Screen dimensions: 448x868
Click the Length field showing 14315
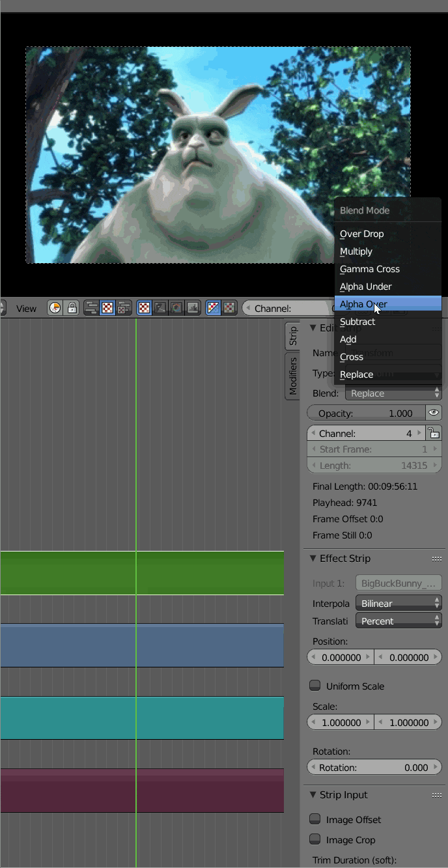(374, 466)
